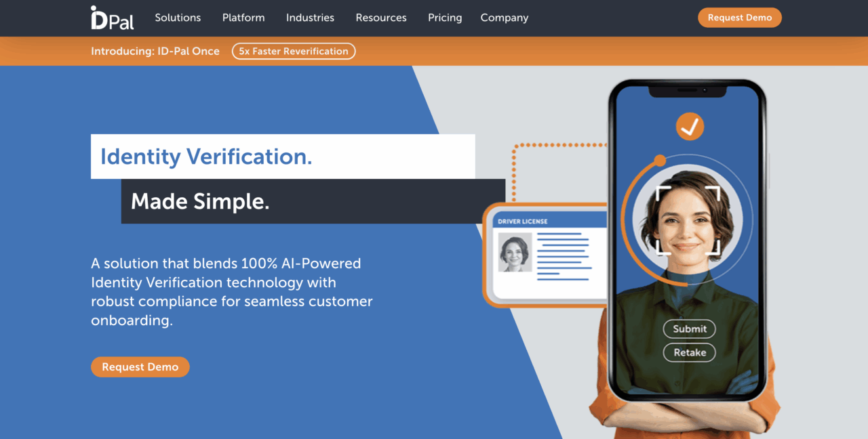
Task: Click the 5x Faster Reverification pill
Action: click(294, 51)
